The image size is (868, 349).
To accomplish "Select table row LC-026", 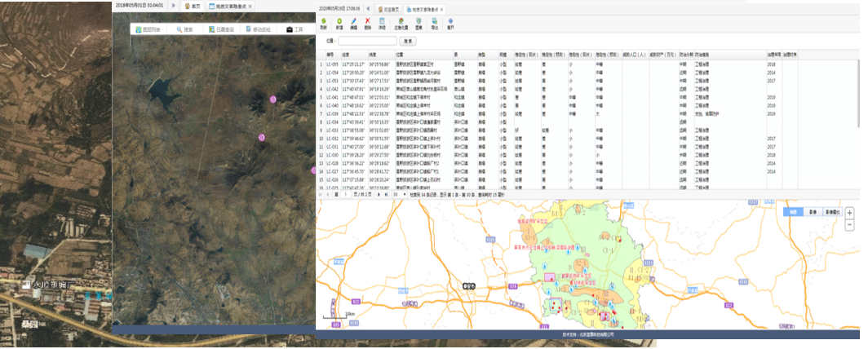I will 557,180.
